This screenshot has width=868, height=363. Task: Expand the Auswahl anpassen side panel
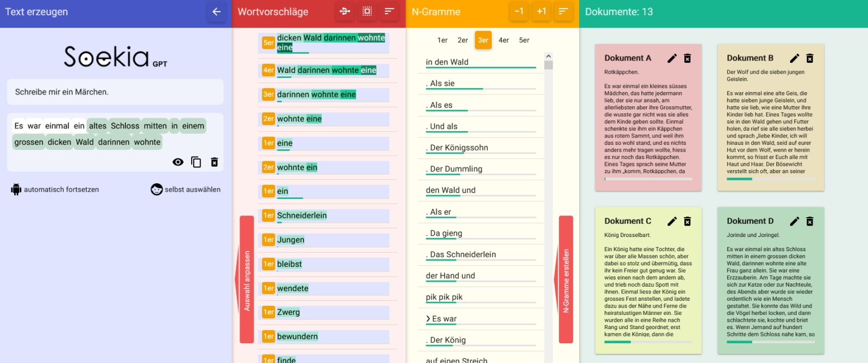point(246,279)
